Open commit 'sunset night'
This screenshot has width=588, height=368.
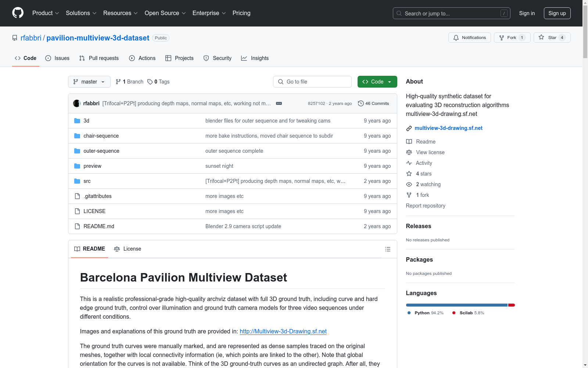[x=219, y=166]
